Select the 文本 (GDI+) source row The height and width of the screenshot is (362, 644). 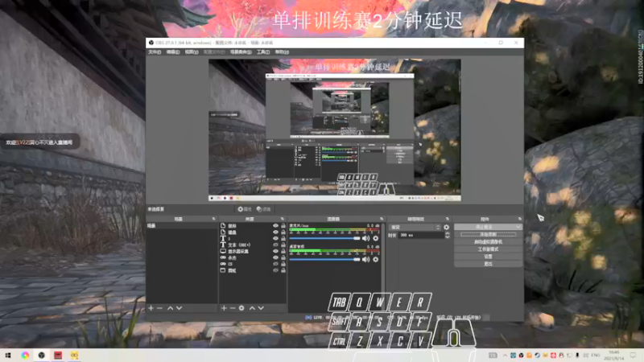point(253,245)
